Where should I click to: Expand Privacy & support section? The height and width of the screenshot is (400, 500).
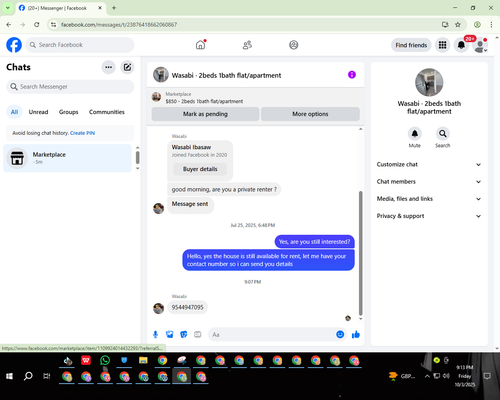429,216
